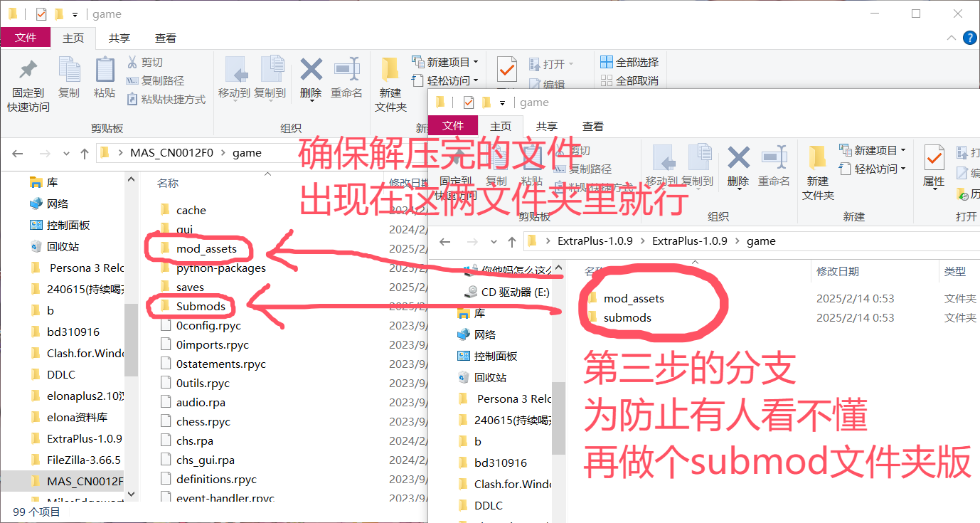The image size is (980, 523).
Task: Open quick access toolbar dropdown in front title bar
Action: click(502, 102)
